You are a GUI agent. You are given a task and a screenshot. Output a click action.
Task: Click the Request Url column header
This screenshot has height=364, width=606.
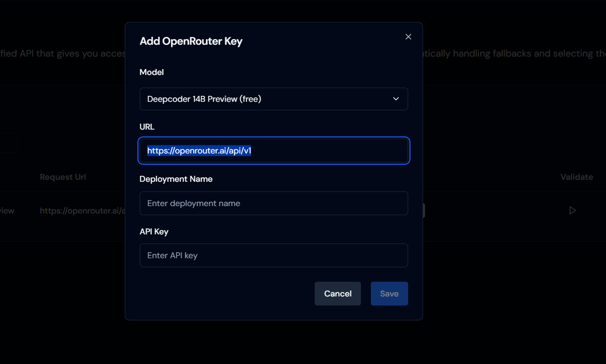point(63,177)
